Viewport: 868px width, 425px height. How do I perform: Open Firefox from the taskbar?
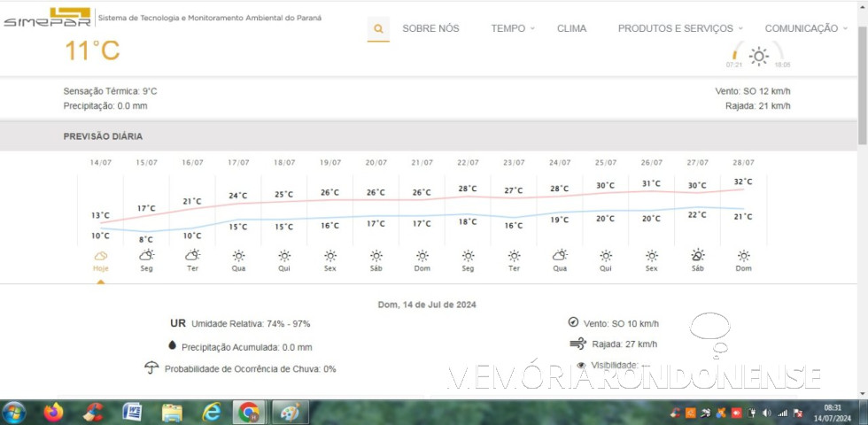pyautogui.click(x=54, y=413)
